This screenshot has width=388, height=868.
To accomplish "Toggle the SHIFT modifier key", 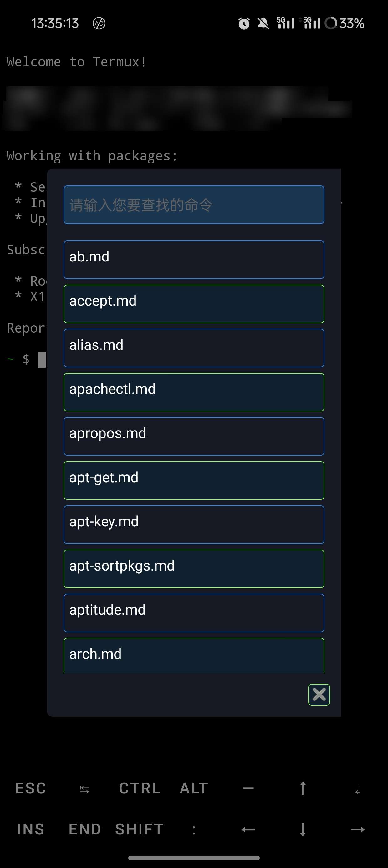I will tap(140, 829).
